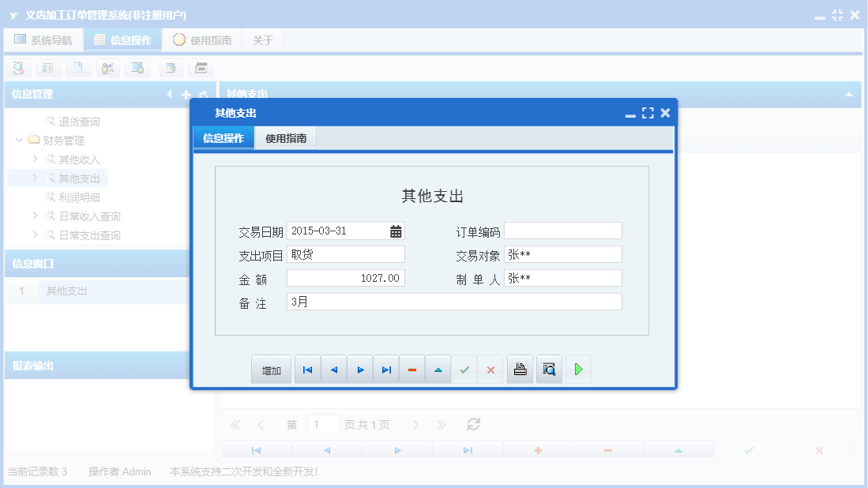Click the blank document icon in the toolbar
Screen dimensions: 868x488
[x=78, y=68]
